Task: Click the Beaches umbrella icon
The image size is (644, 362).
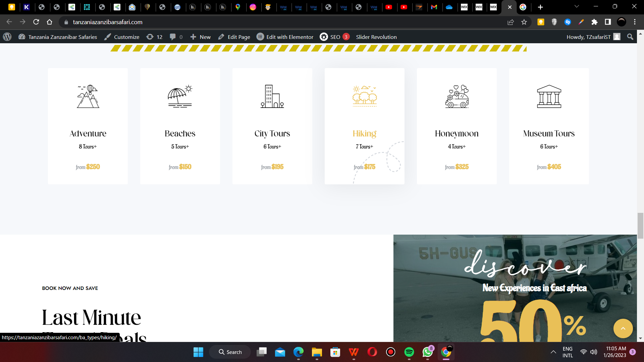Action: pyautogui.click(x=180, y=96)
